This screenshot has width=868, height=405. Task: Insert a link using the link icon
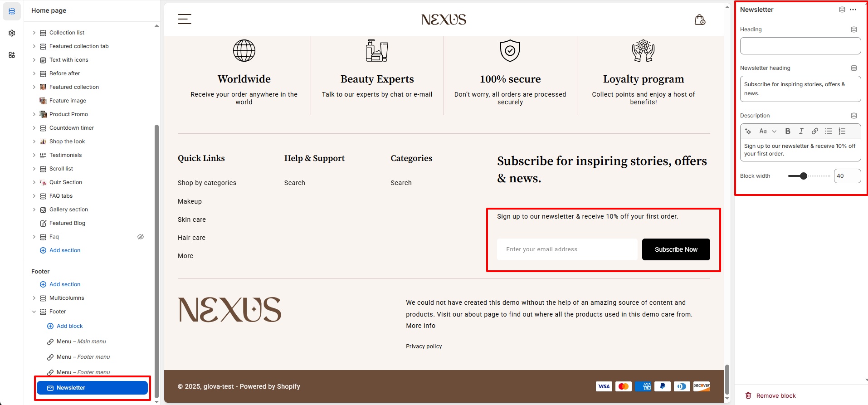[815, 131]
